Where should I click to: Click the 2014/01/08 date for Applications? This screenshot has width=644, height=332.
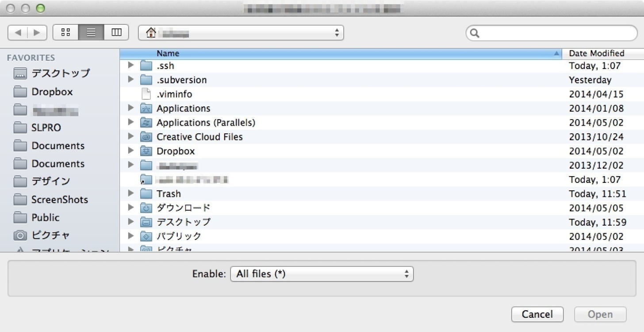pyautogui.click(x=596, y=108)
